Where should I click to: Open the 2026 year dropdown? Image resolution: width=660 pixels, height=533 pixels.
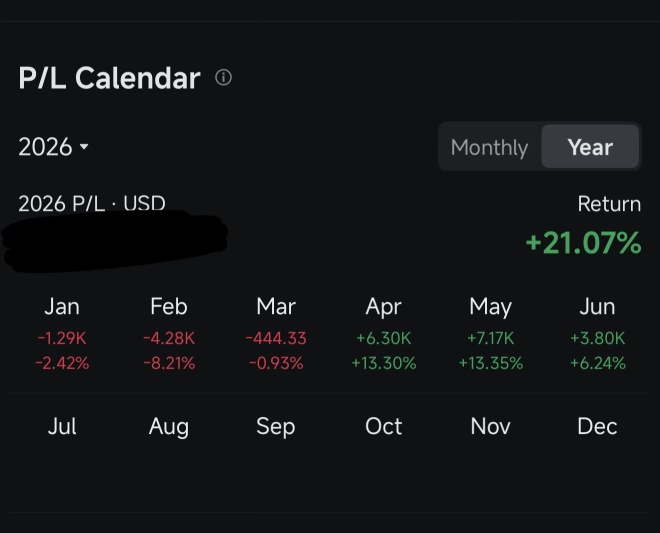coord(53,147)
